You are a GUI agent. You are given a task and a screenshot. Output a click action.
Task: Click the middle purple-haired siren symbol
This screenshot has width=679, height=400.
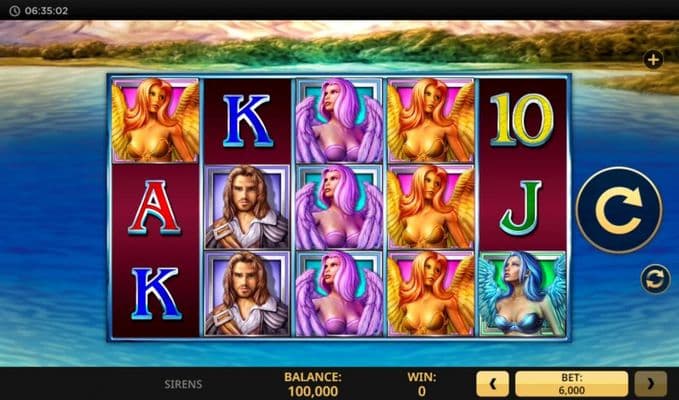point(339,207)
